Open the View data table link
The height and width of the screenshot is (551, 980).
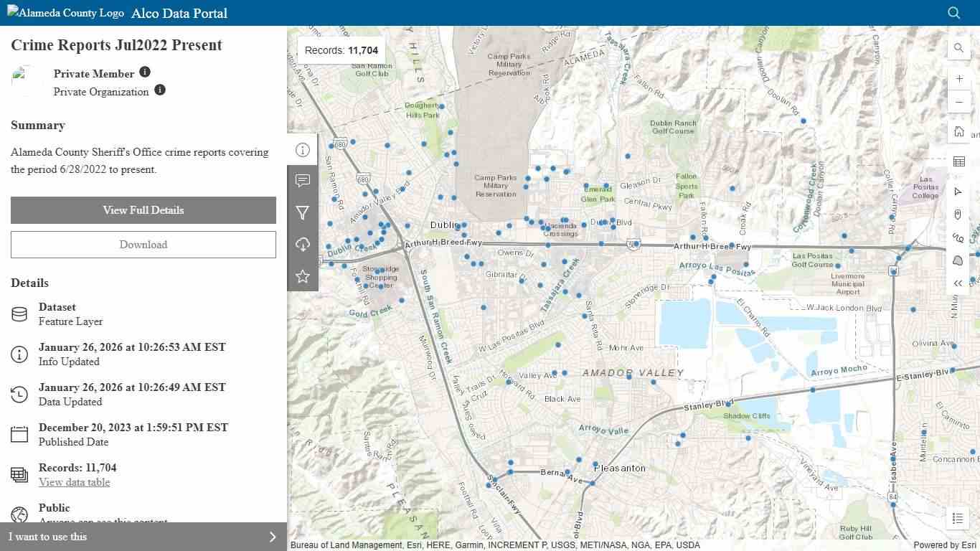(x=74, y=481)
